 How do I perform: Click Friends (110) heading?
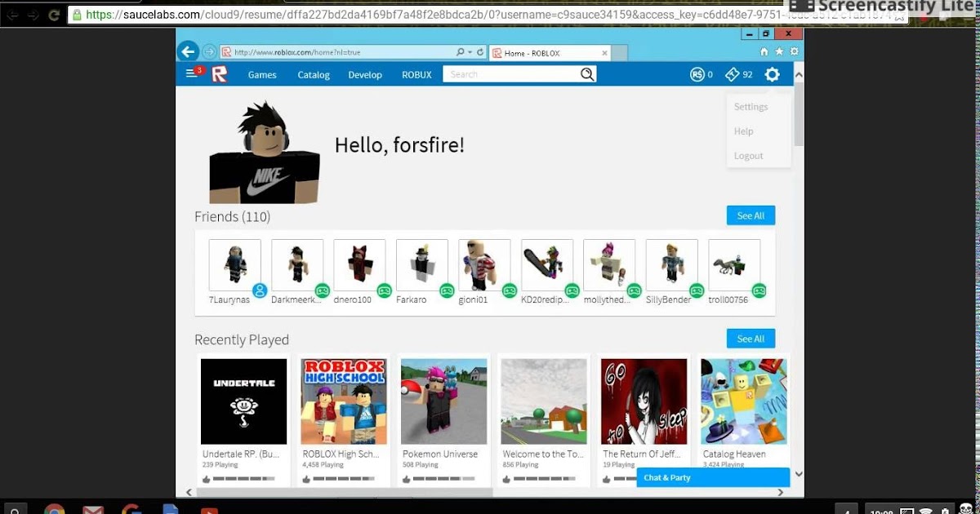233,217
